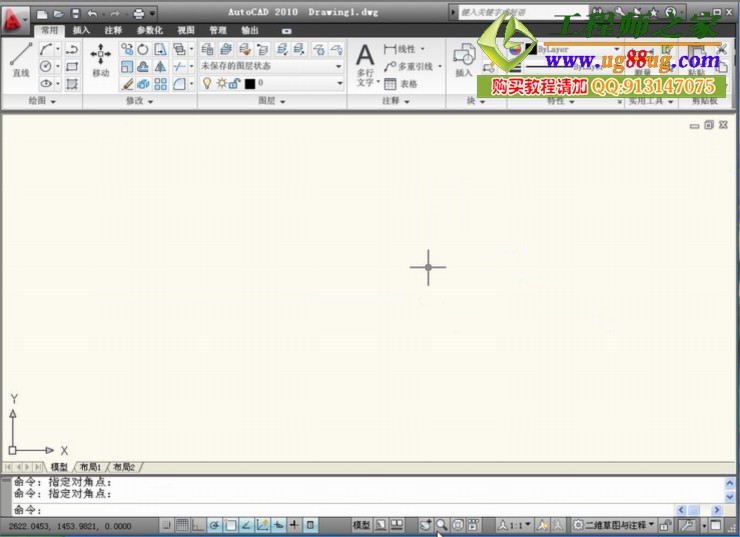Screen dimensions: 740x537
Task: Toggle the Model (模型) space status button
Action: pos(361,525)
